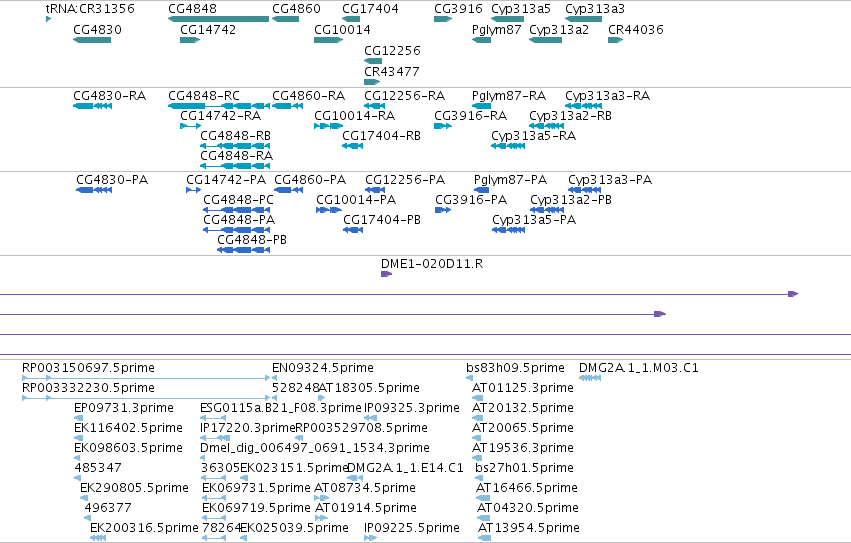Select EST IP09225.5prime

click(412, 528)
